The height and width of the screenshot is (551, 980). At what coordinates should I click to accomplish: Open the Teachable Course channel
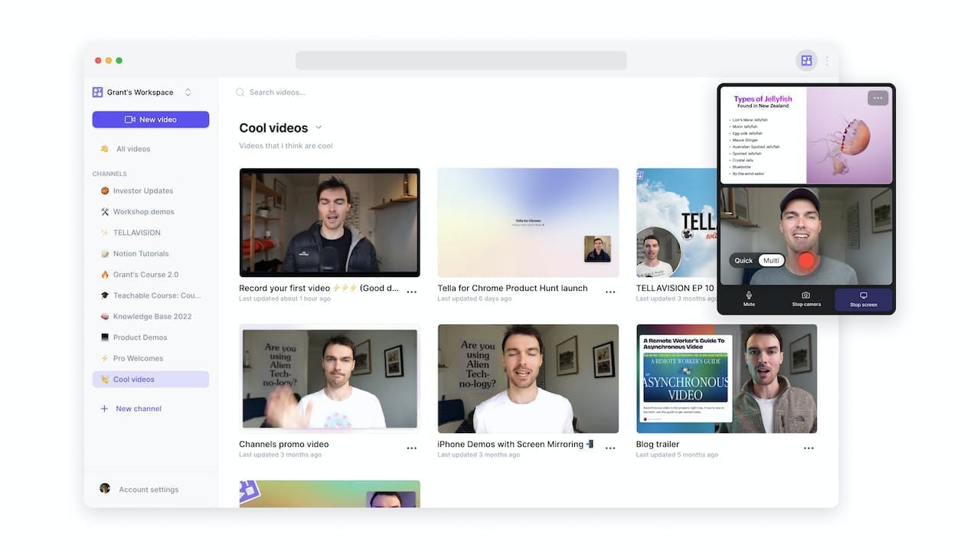click(151, 295)
